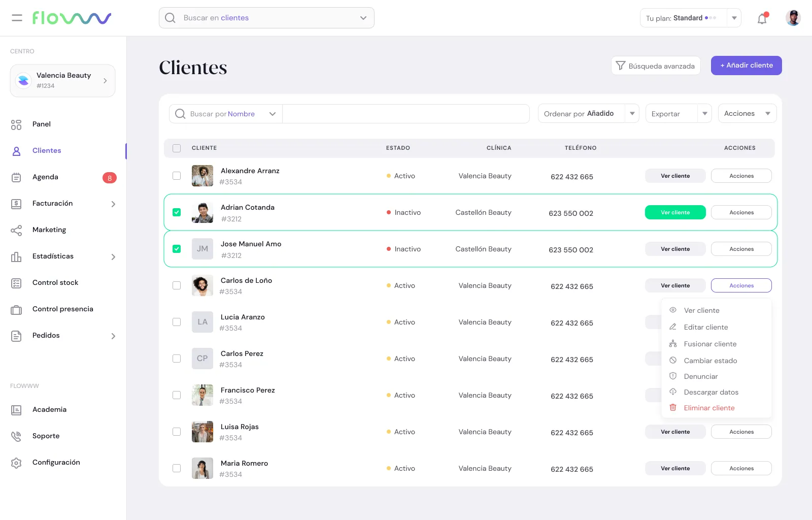Open Búsqueda avanzada filter
The image size is (812, 520).
click(655, 66)
